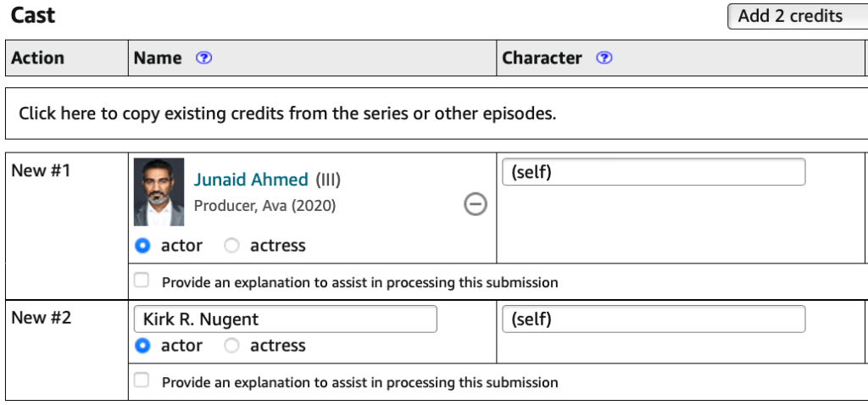Check explanation checkbox under Kirk R. Nugent

(x=142, y=380)
